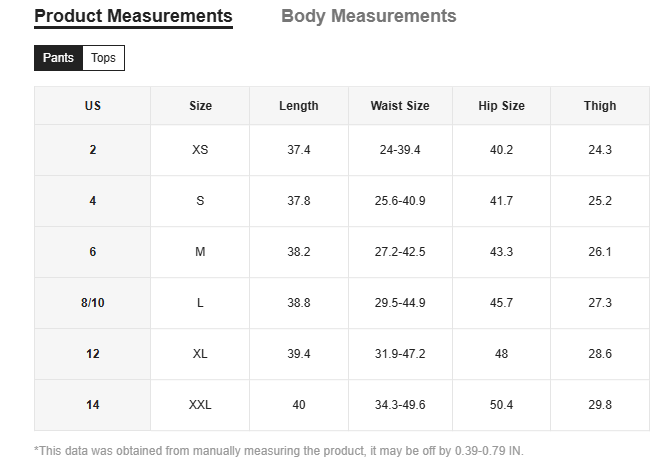Click the 24-39.4 waist size value
Image resolution: width=663 pixels, height=471 pixels.
tap(400, 150)
